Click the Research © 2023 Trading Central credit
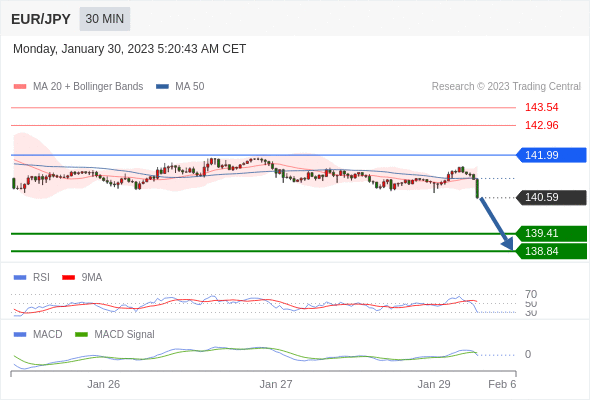590x400 pixels. (506, 87)
